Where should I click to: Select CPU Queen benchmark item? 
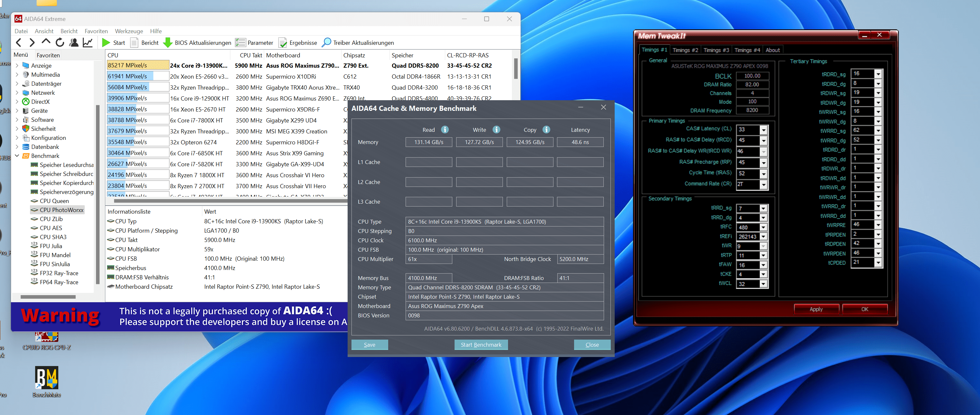click(x=54, y=201)
